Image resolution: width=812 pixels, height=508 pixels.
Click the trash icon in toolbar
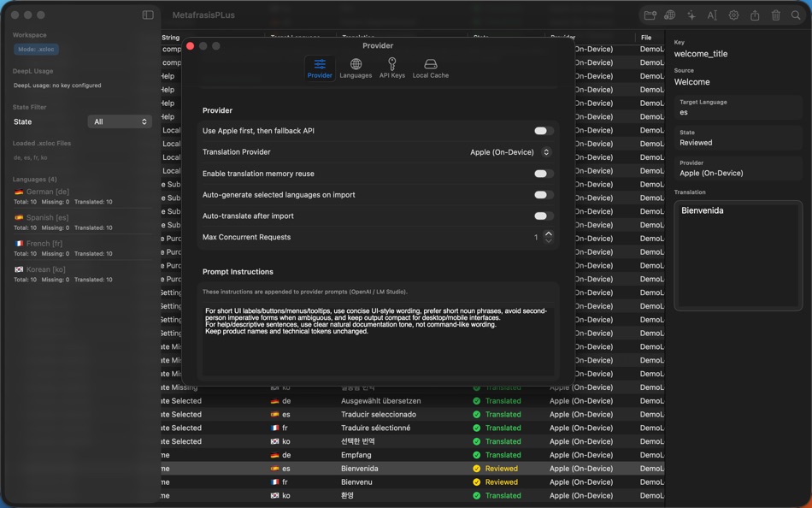point(776,15)
